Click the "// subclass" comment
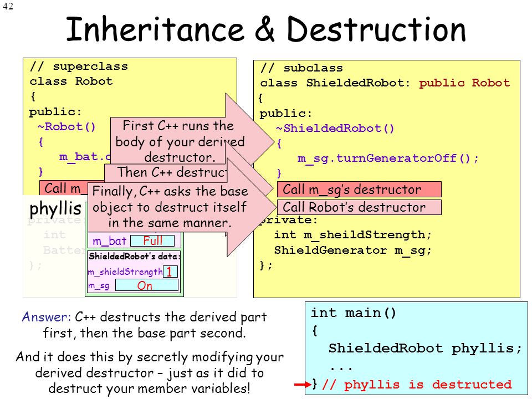Screen dimensions: 532x399 pyautogui.click(x=301, y=68)
